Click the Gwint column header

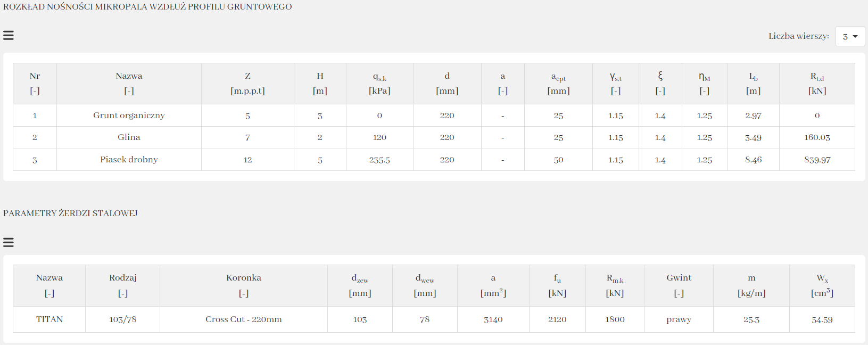(x=679, y=285)
